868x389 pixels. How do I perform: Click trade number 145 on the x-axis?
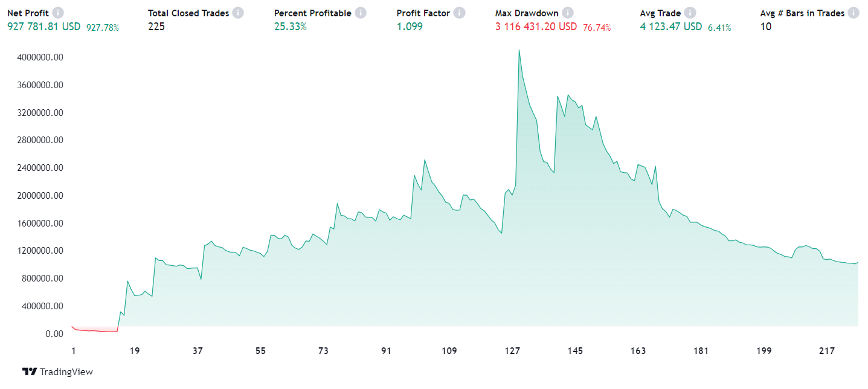coord(575,351)
